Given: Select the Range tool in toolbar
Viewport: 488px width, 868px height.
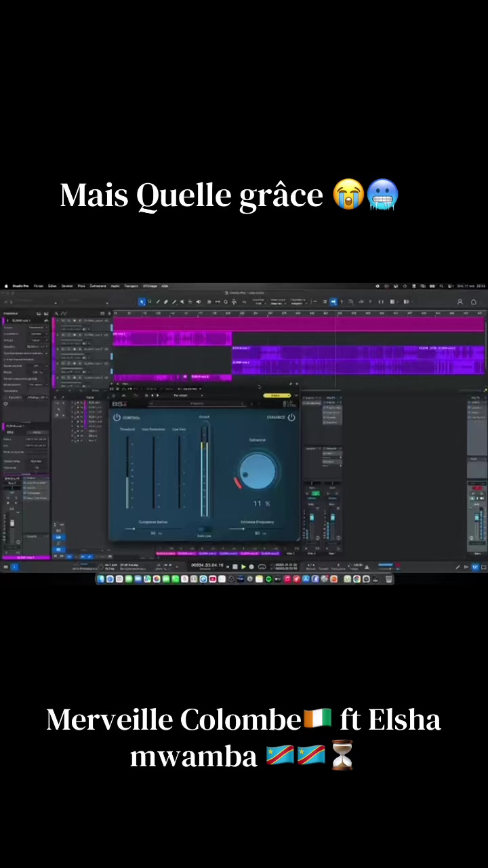Looking at the screenshot, I should (x=150, y=302).
